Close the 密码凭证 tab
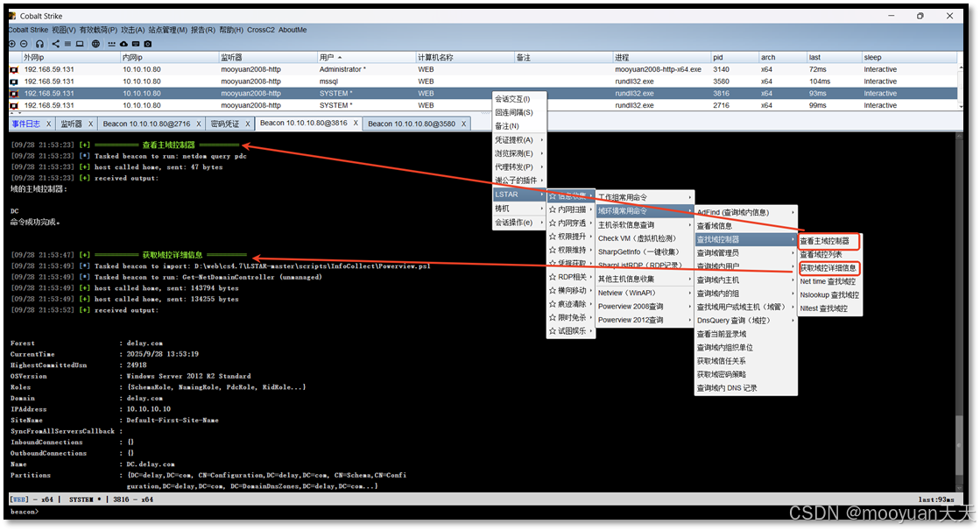980x531 pixels. (x=248, y=124)
